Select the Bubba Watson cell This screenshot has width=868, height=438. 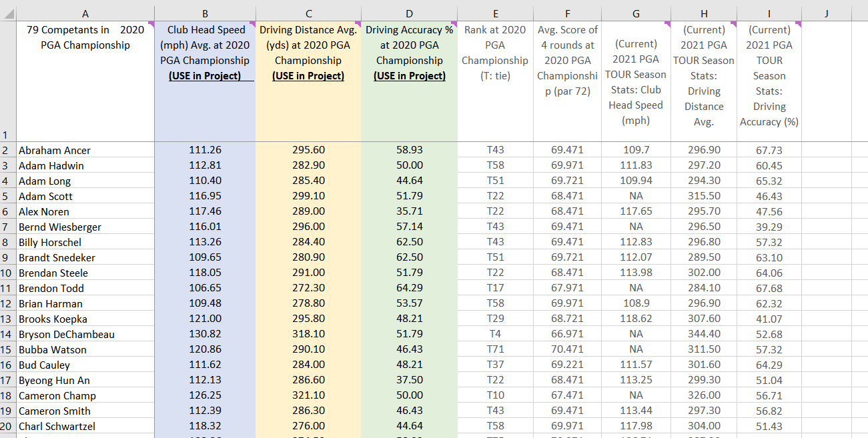coord(85,349)
